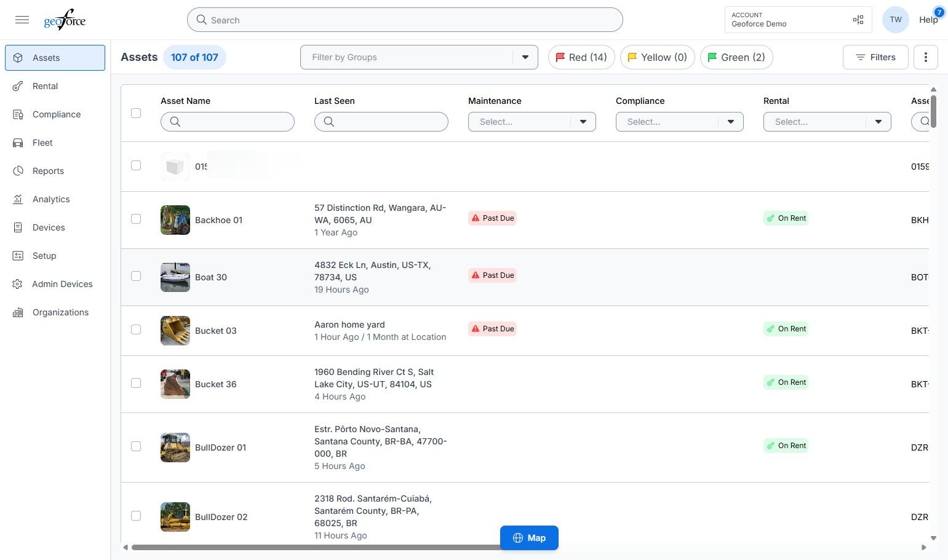
Task: Check the Backhoe 01 row checkbox
Action: tap(136, 219)
